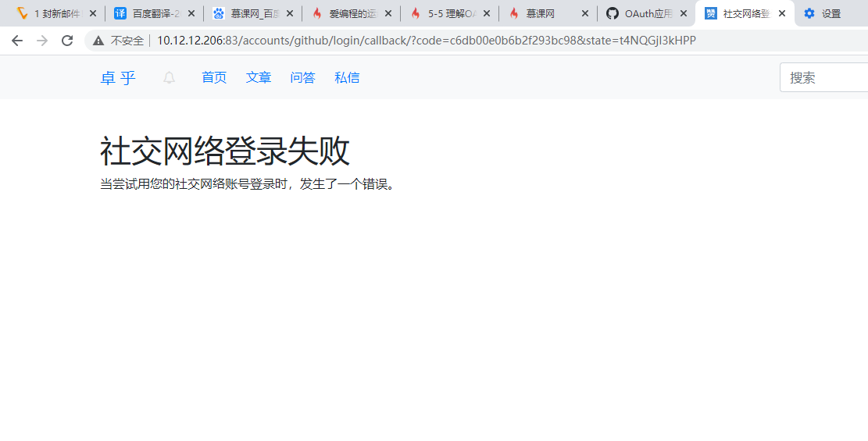Open the 文章 nav link
The image size is (868, 441).
(259, 77)
